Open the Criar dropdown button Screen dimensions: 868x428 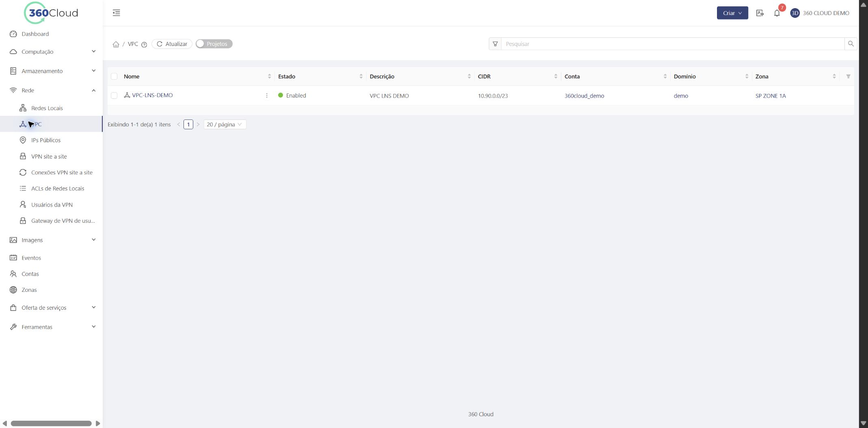(732, 13)
